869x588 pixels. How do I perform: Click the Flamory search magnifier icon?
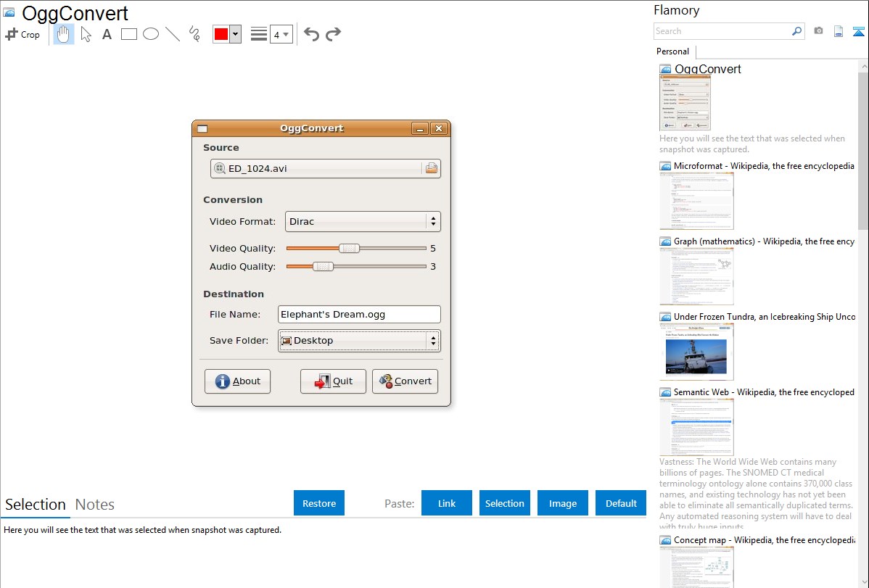(x=797, y=31)
